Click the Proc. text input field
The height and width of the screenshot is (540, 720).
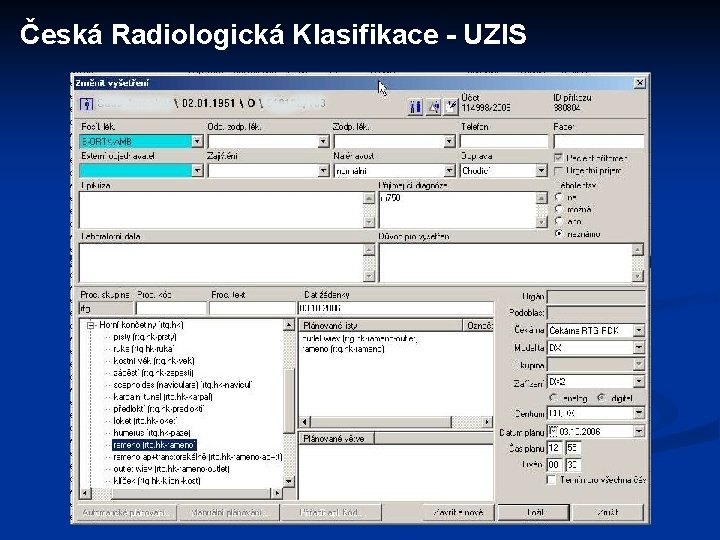point(252,308)
